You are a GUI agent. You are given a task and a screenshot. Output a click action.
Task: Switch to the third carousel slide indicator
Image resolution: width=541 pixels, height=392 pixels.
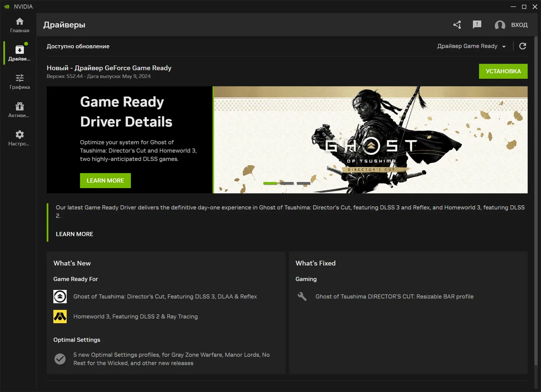click(303, 183)
